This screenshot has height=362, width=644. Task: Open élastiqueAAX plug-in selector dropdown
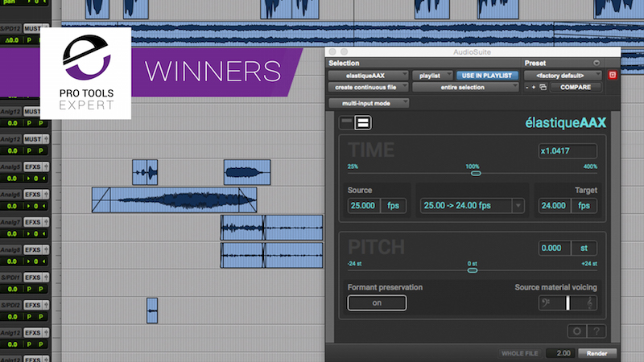(x=368, y=76)
